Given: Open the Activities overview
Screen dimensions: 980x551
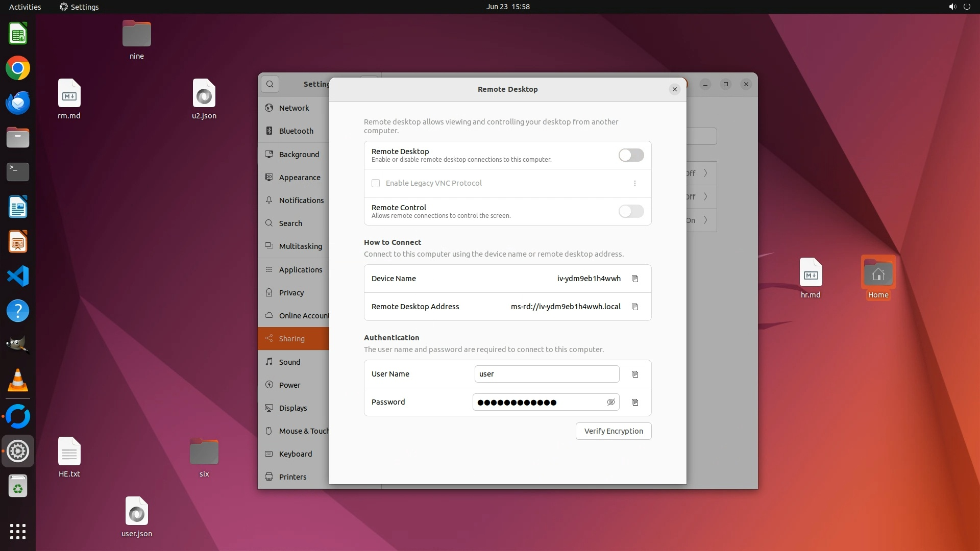Looking at the screenshot, I should tap(25, 7).
